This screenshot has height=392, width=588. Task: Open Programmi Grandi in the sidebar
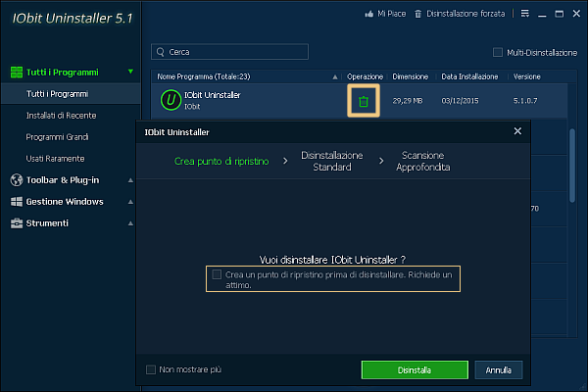(57, 137)
